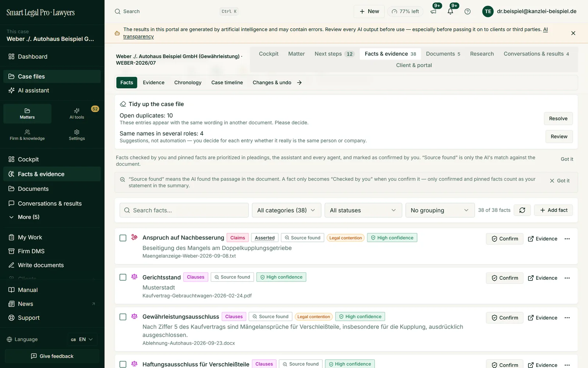
Task: Select the Gerichtsstand checkbox
Action: (x=123, y=277)
